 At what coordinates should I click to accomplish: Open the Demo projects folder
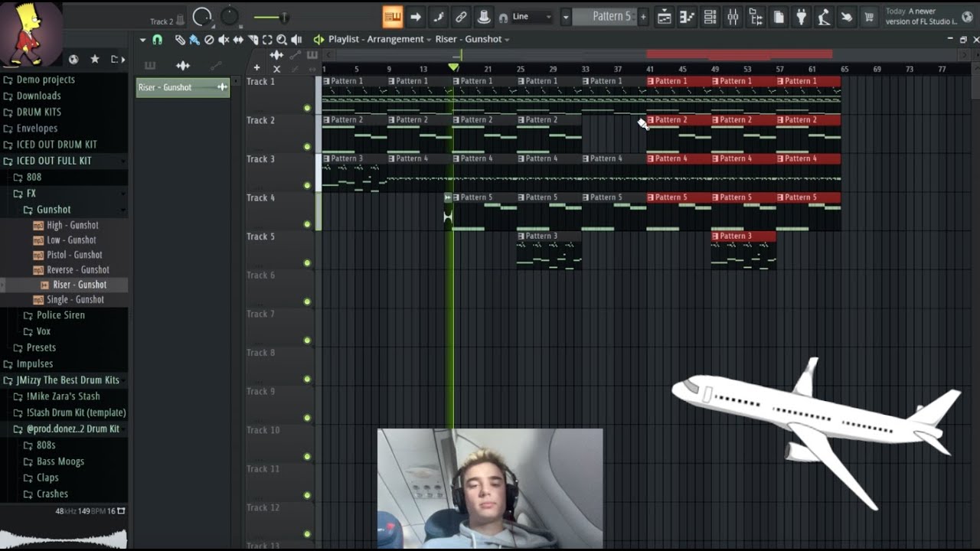point(46,80)
